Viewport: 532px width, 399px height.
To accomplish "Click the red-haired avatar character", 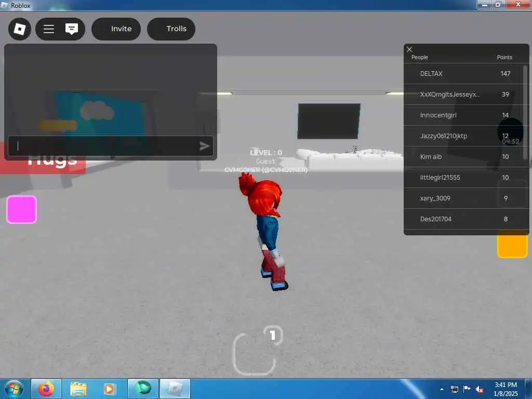I will pos(264,231).
